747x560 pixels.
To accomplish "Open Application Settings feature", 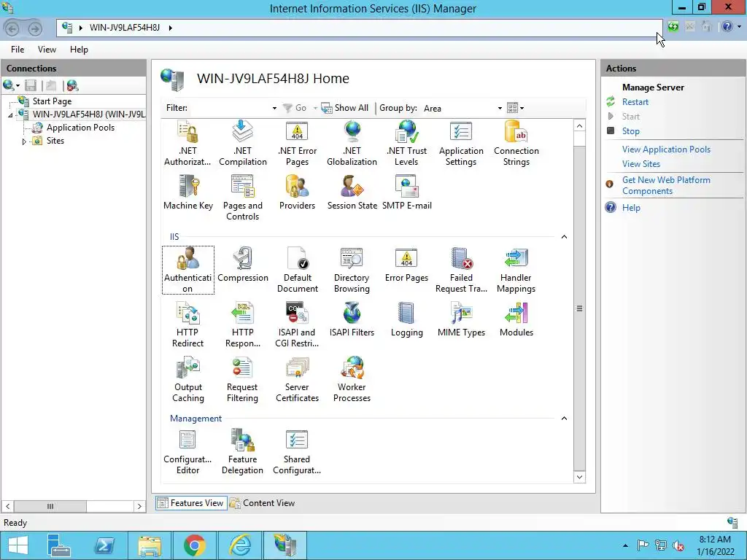I will pos(461,144).
